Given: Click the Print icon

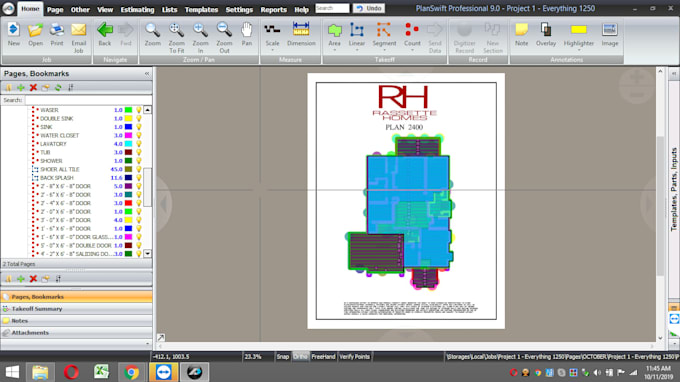Looking at the screenshot, I should tap(57, 35).
